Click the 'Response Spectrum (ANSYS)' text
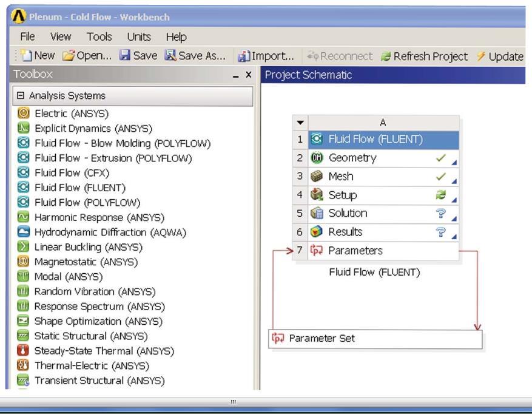Image resolution: width=532 pixels, height=414 pixels. pyautogui.click(x=99, y=307)
